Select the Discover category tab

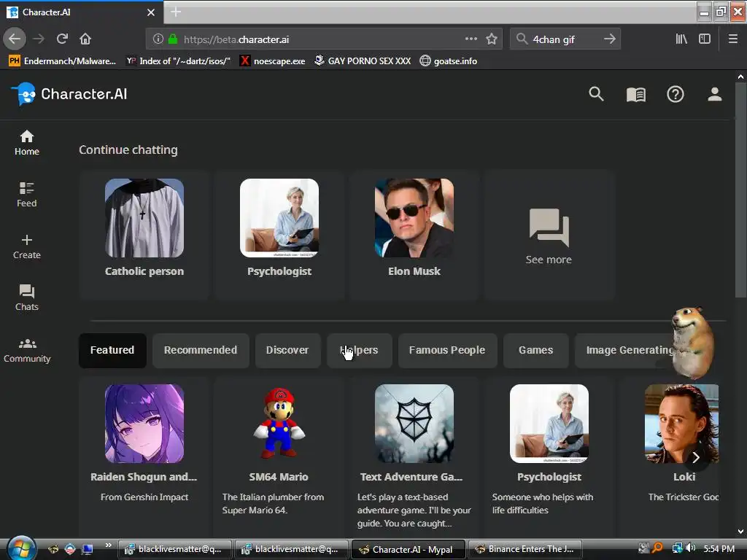tap(287, 351)
